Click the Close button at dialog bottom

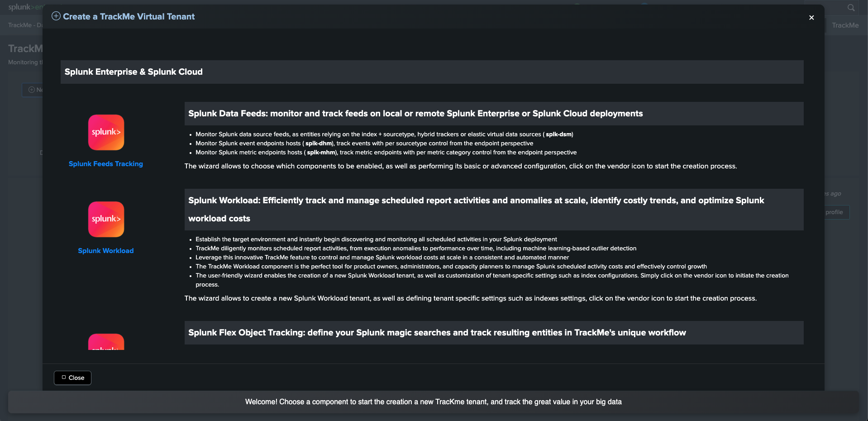pyautogui.click(x=72, y=378)
